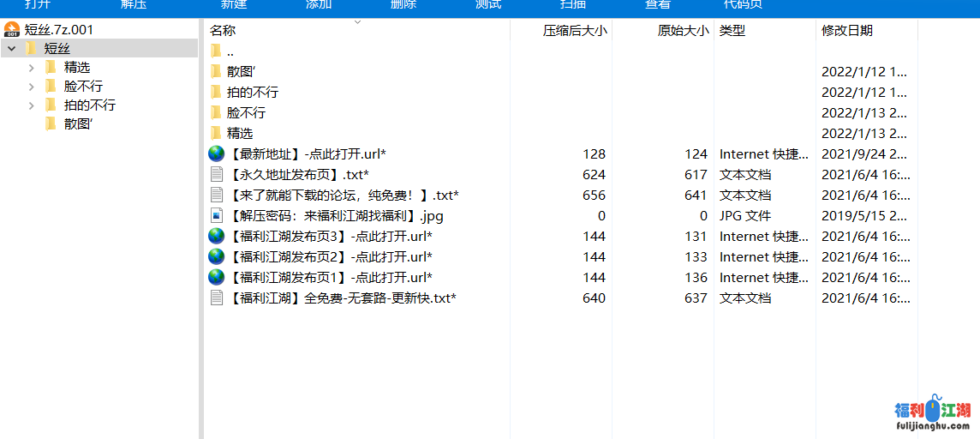Select 【福利江湖】全免费-无套路-更新快.txt file row
980x439 pixels.
pos(343,298)
